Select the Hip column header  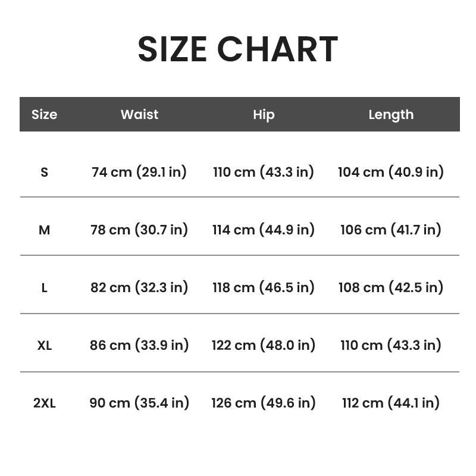tap(264, 115)
